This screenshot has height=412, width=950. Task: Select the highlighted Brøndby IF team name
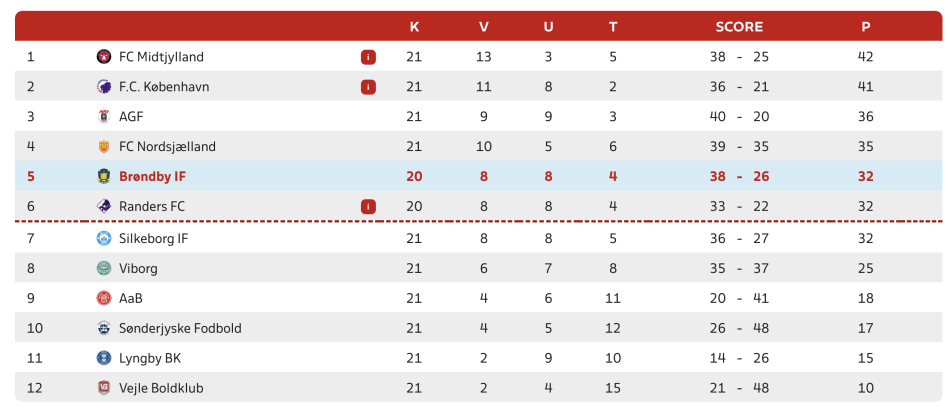pyautogui.click(x=153, y=176)
